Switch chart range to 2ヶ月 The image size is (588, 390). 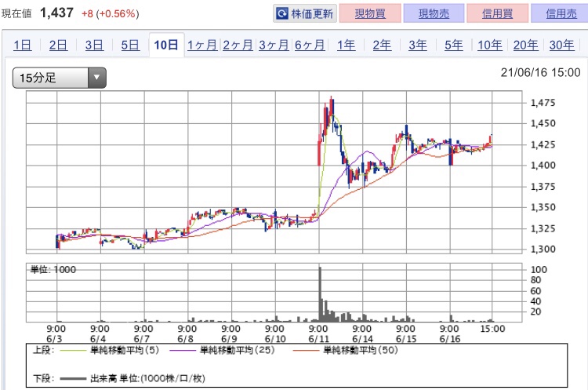point(238,45)
